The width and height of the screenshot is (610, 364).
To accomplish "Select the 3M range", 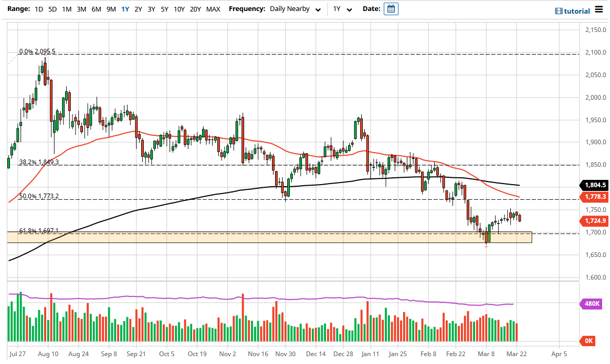I will (81, 9).
